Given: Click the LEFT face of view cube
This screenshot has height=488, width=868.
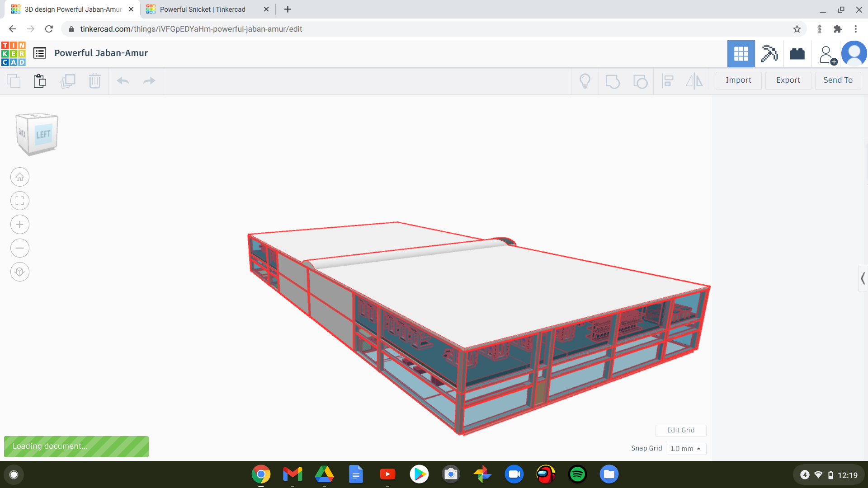Looking at the screenshot, I should click(x=43, y=134).
